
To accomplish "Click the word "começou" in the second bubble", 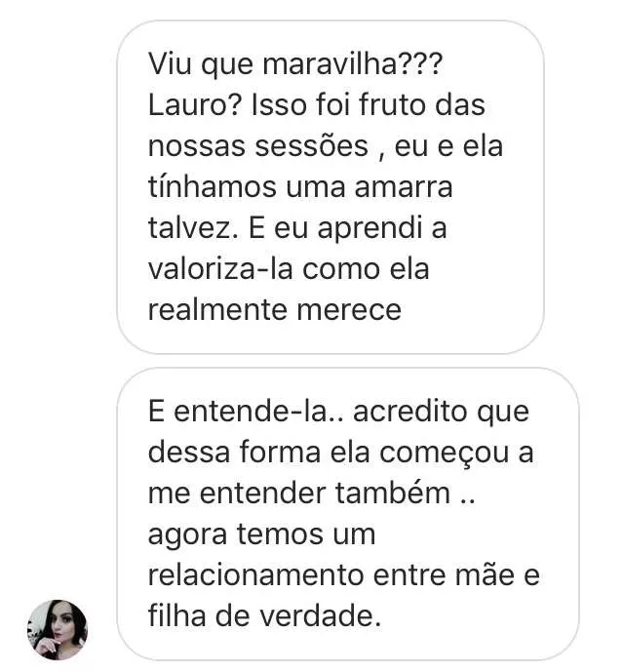I will click(x=444, y=453).
